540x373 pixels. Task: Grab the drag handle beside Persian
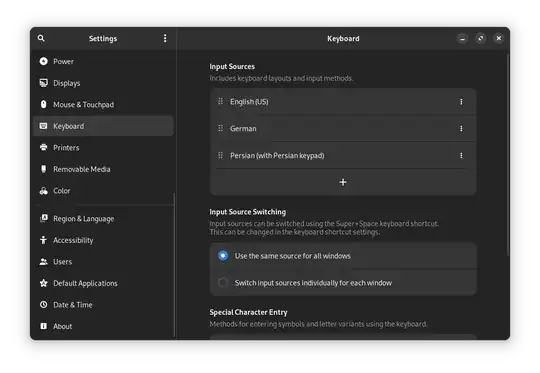[220, 155]
